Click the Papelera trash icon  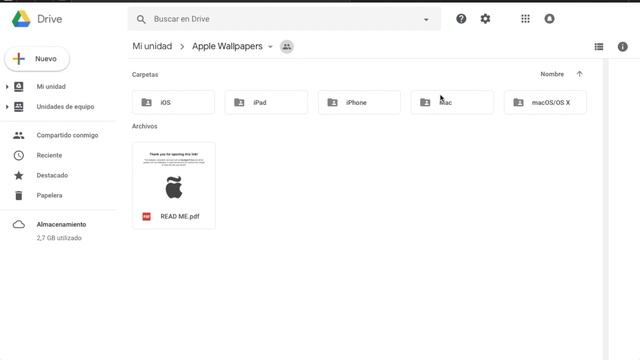coord(18,195)
